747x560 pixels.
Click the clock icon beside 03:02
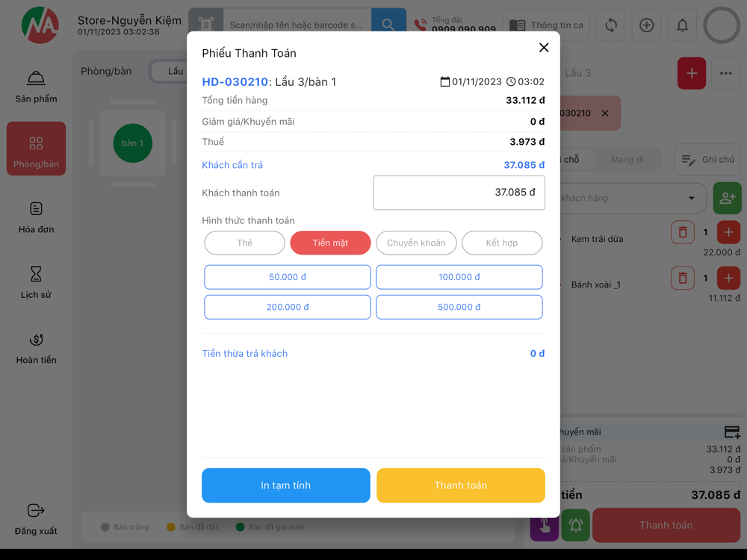click(511, 82)
